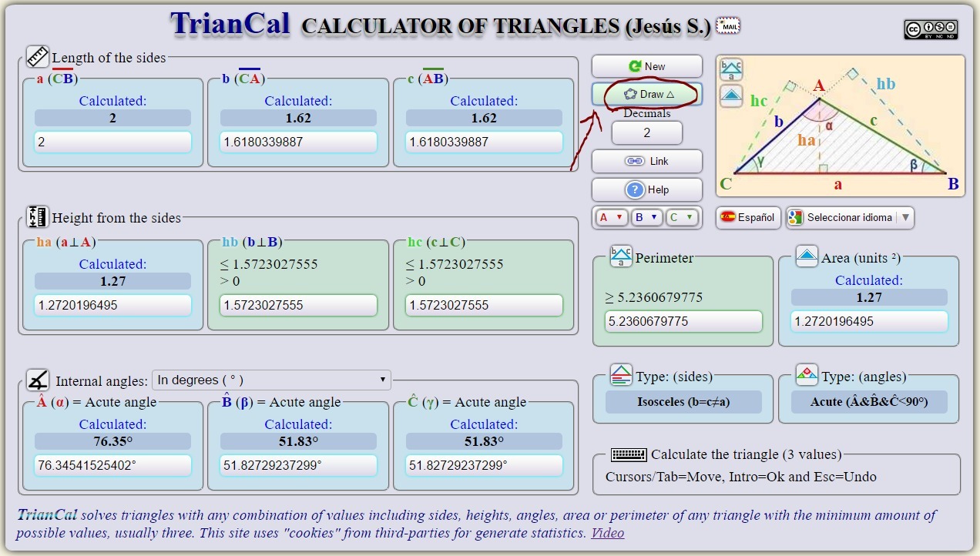Click the area icon in the triangle diagram

[731, 96]
